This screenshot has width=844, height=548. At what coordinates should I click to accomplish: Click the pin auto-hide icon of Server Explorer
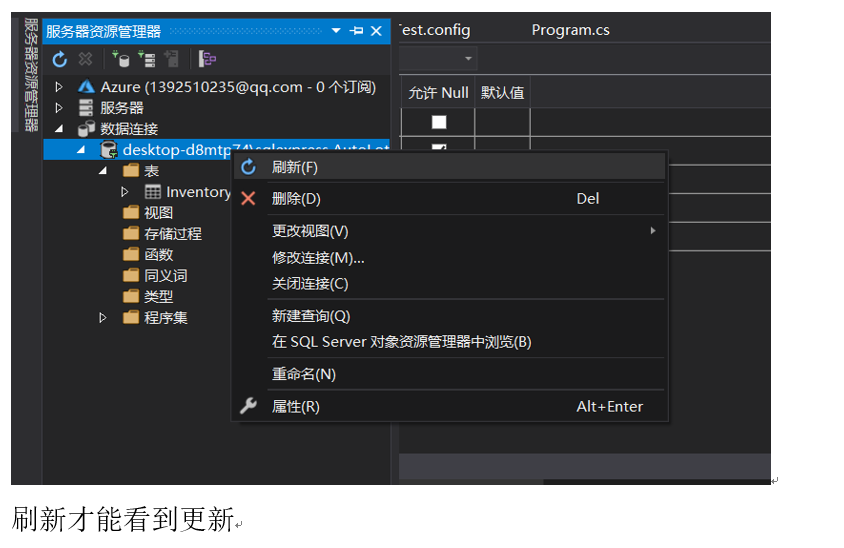(x=356, y=31)
